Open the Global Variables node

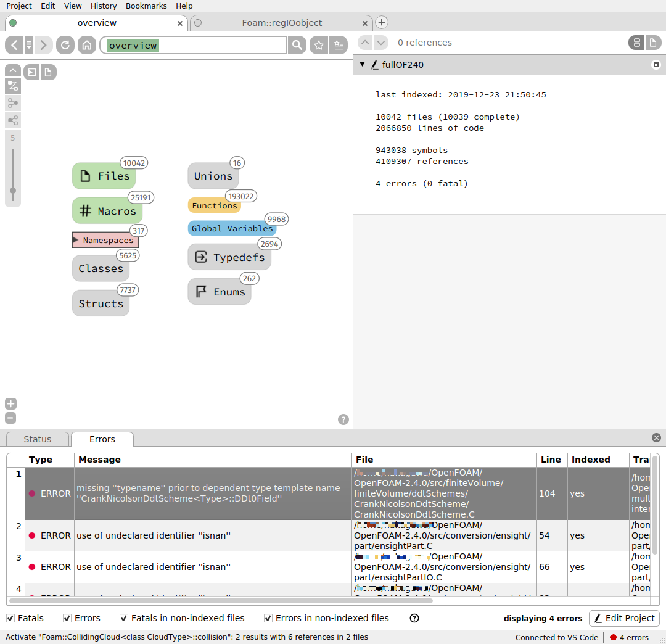(232, 228)
